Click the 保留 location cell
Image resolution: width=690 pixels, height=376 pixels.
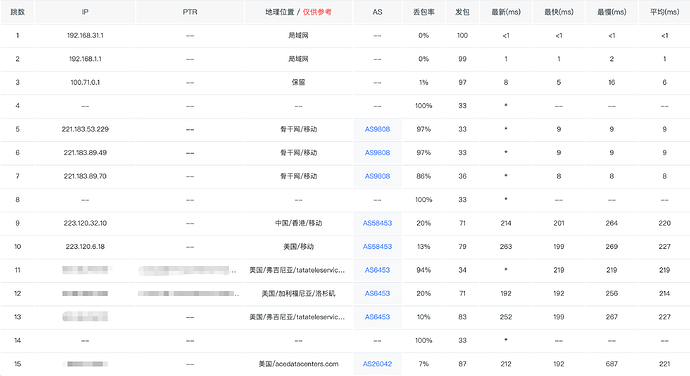pyautogui.click(x=298, y=82)
